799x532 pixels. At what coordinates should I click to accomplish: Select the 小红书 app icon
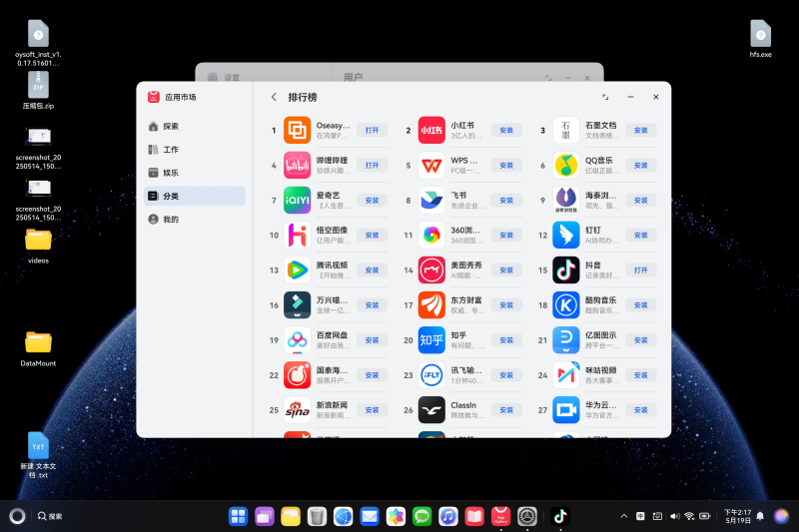pos(431,131)
